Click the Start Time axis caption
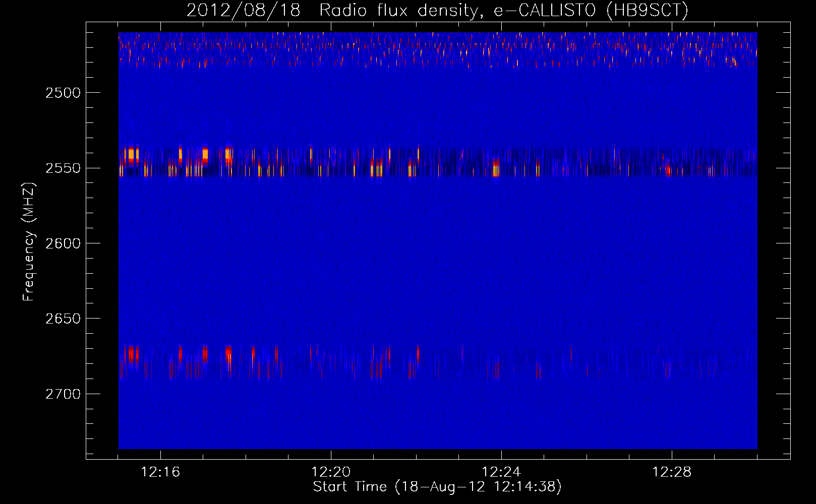The height and width of the screenshot is (504, 816). (x=437, y=487)
